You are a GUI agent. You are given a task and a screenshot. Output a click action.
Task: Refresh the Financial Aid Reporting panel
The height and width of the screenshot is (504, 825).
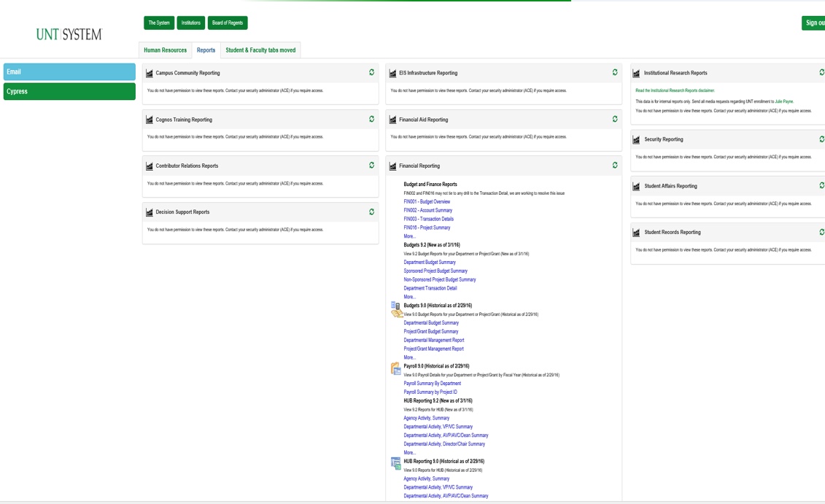tap(614, 119)
